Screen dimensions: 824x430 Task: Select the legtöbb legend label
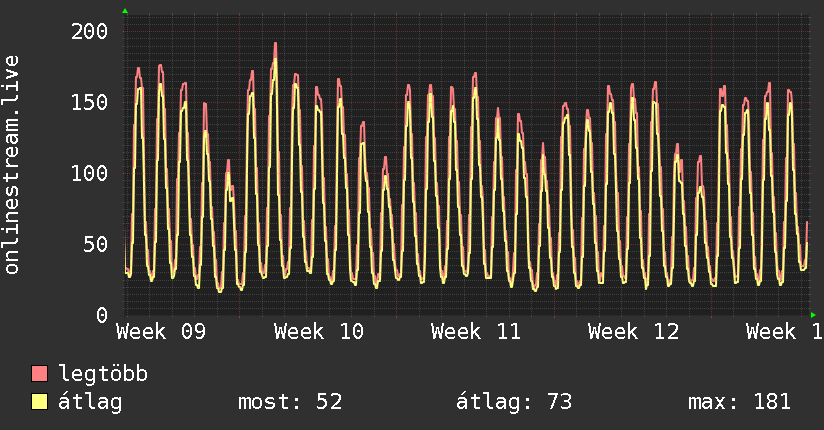(x=103, y=374)
